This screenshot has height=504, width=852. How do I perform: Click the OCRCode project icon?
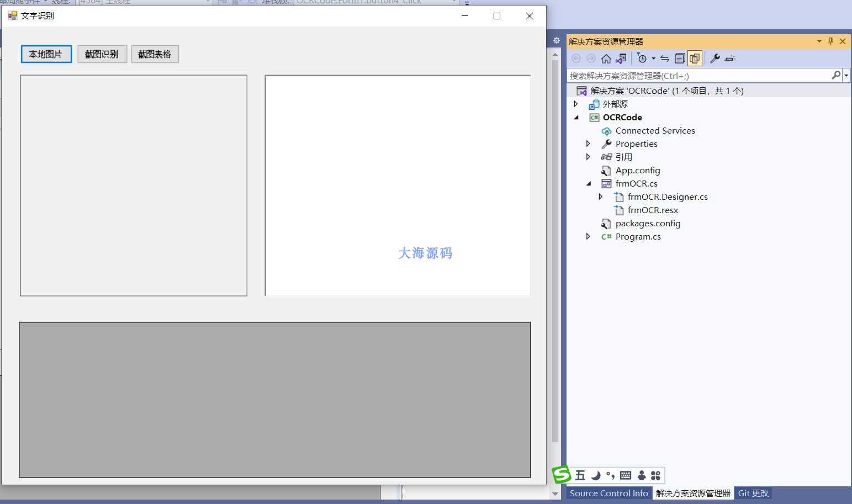click(x=594, y=117)
